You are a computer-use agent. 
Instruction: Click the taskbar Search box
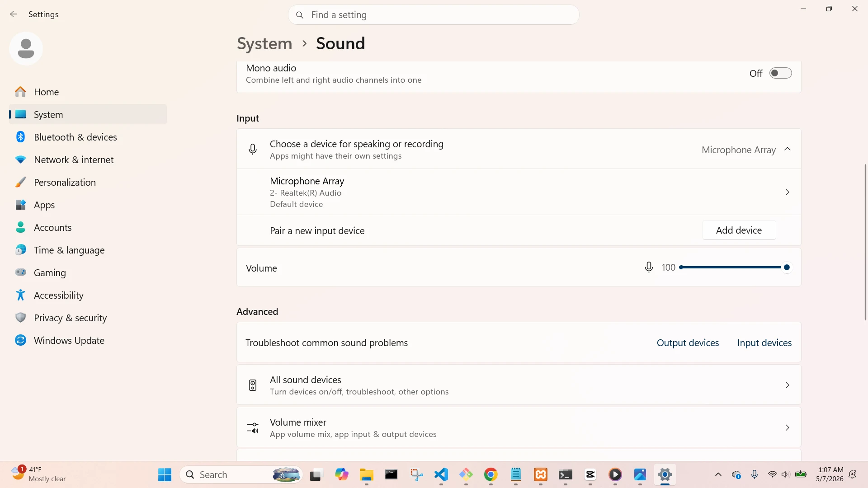coord(241,474)
